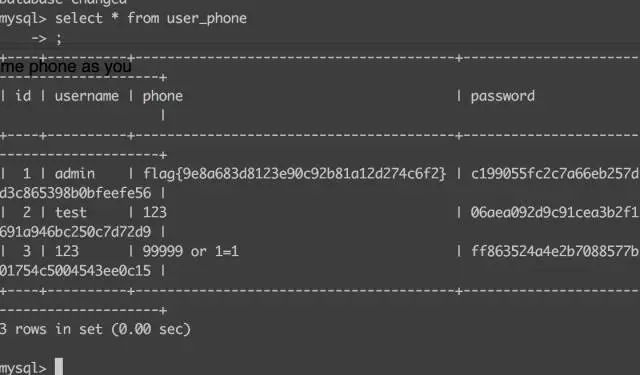Click the '123' phone value for test
640x375 pixels.
[155, 213]
